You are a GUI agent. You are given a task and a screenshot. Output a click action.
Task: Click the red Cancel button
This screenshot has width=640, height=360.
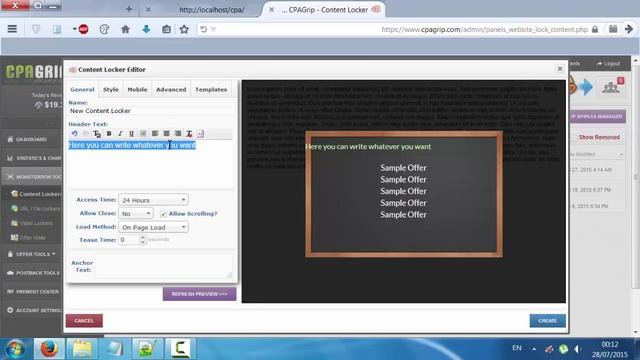84,321
